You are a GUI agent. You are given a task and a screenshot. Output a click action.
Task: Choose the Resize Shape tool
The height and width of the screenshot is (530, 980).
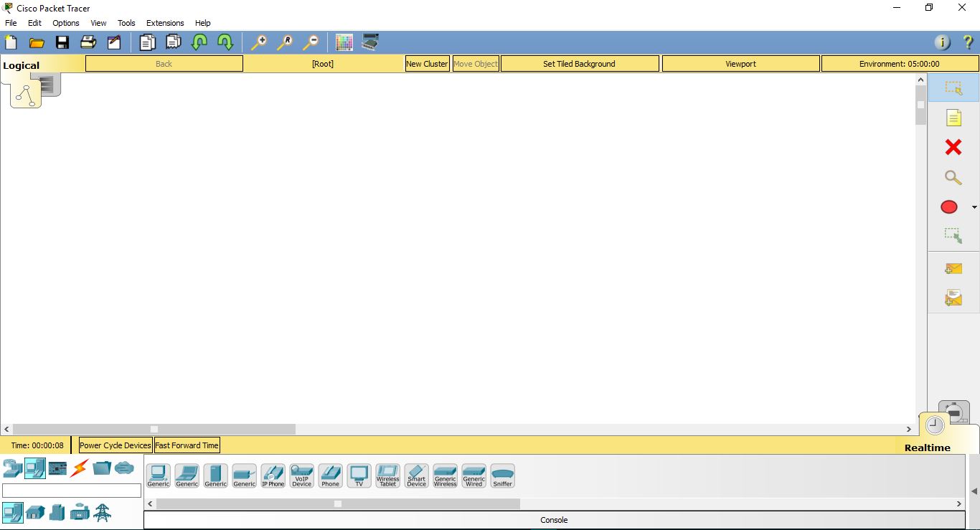(x=953, y=235)
